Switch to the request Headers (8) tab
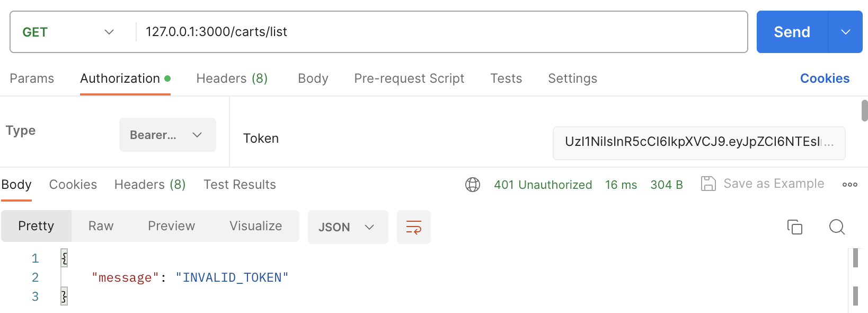The image size is (868, 313). coord(232,79)
